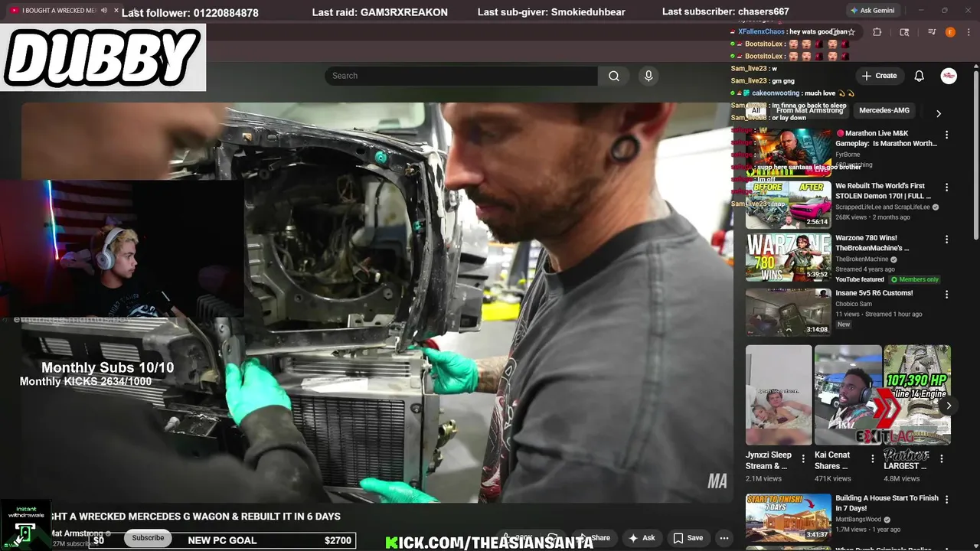Open the Stolen Demon 170 rebuild thumbnail
The width and height of the screenshot is (980, 551).
coord(788,204)
